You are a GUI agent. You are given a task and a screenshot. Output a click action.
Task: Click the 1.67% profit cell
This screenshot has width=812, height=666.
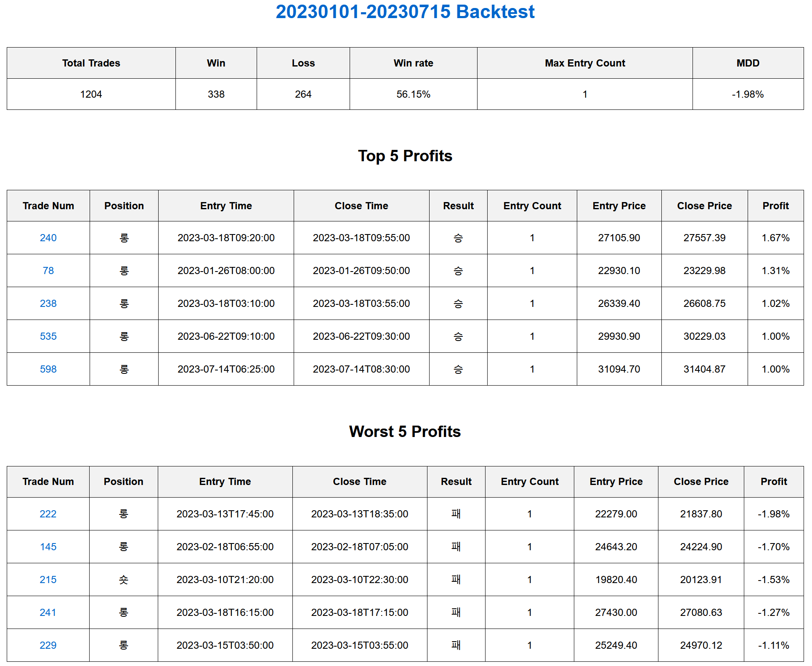(x=775, y=238)
